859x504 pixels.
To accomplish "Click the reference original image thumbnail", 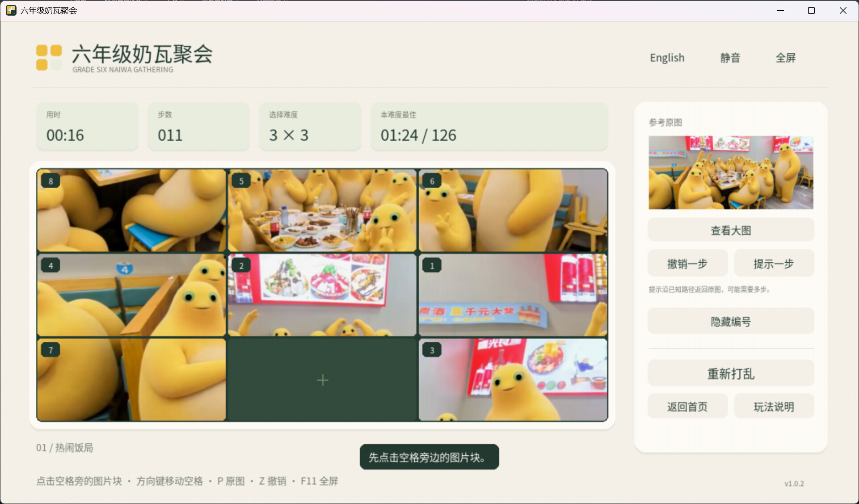I will [731, 172].
